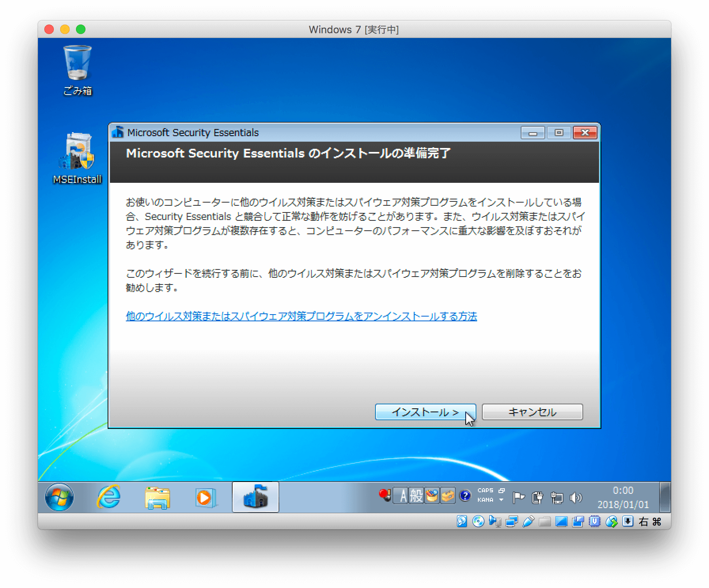Toggle the video capture icon in VirtualBox status bar
Screen dimensions: 709x588
click(x=577, y=522)
